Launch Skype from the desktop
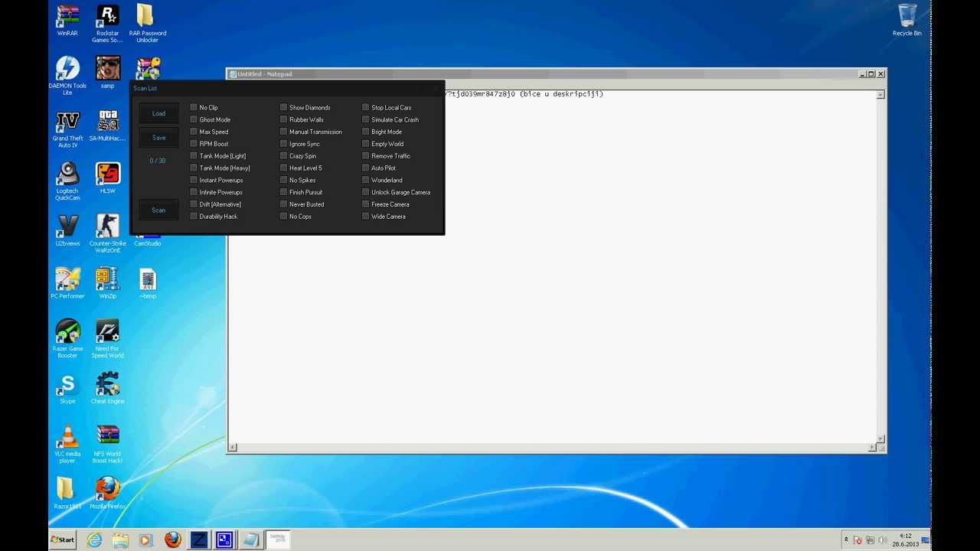 click(67, 388)
